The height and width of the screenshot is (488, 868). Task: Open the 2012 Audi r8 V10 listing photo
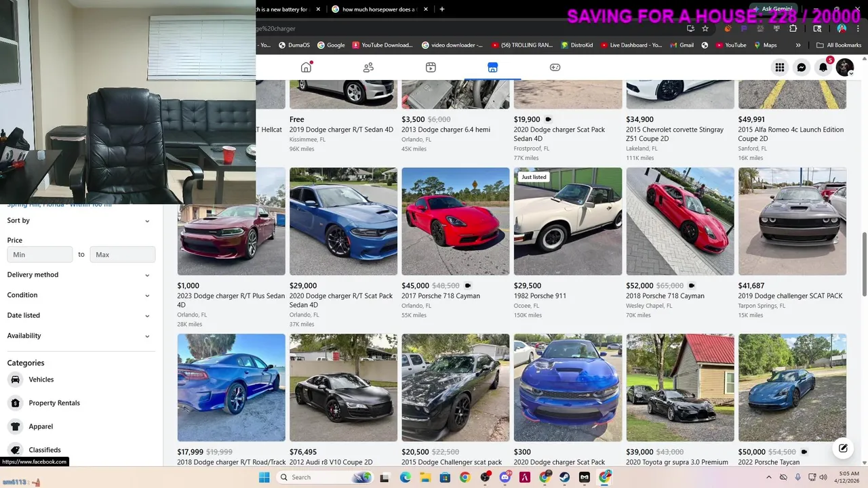point(343,387)
